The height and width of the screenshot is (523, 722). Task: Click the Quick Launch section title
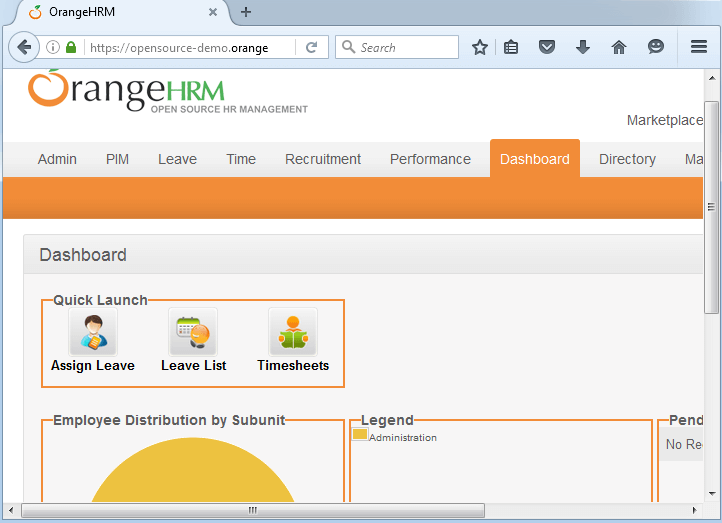tap(100, 300)
